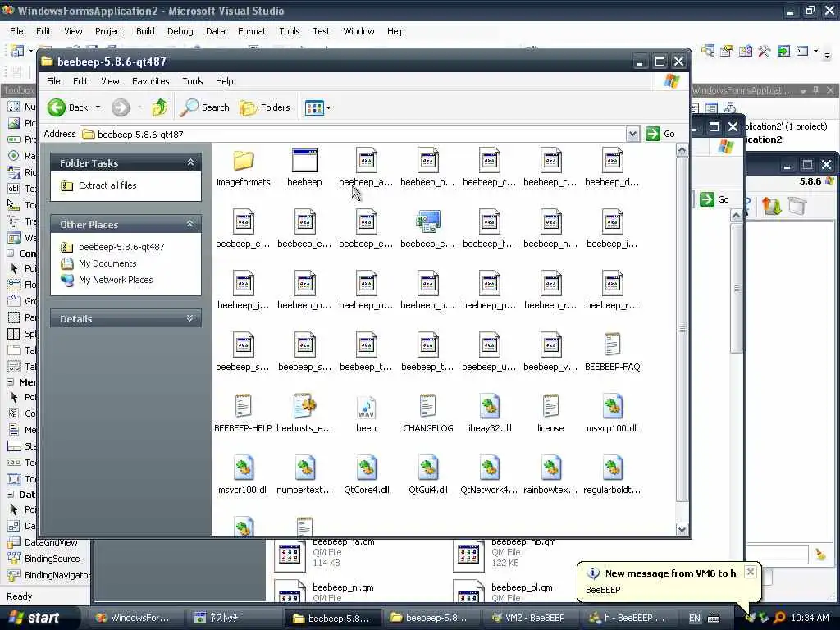Select the license file icon
Image resolution: width=840 pixels, height=630 pixels.
(550, 406)
